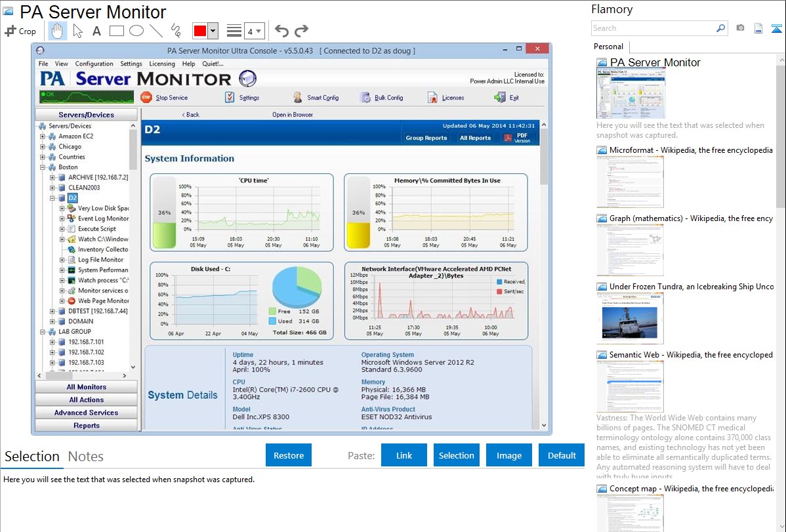
Task: Click the Default paste button
Action: click(x=562, y=455)
